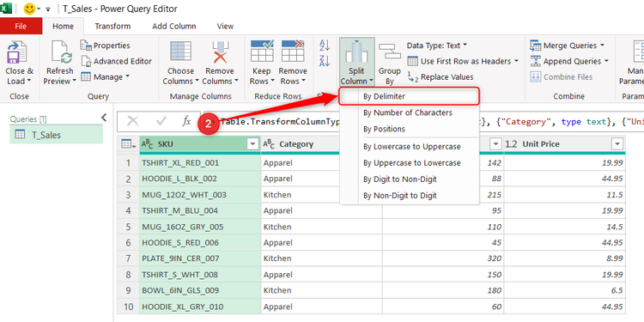Click cell MUG_12OZ_WHT_003
Screen dimensions: 644x322
pos(200,195)
